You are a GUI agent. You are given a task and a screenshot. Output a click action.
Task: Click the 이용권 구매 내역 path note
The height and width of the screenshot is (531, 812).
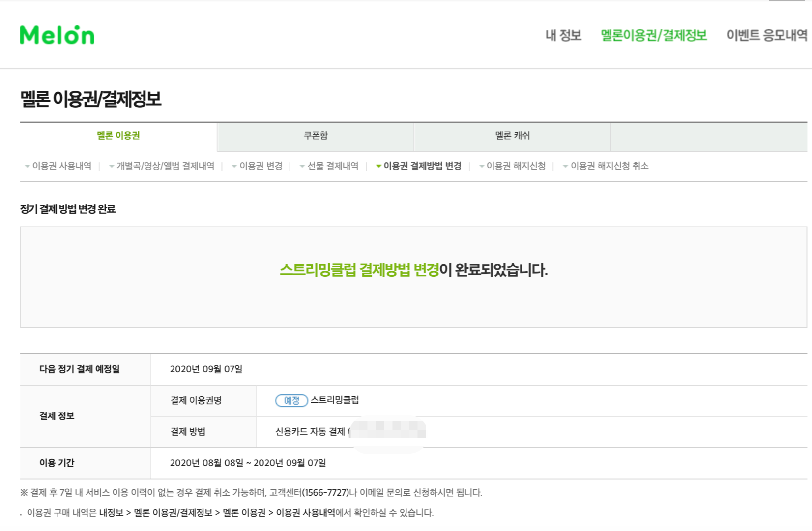tap(230, 513)
